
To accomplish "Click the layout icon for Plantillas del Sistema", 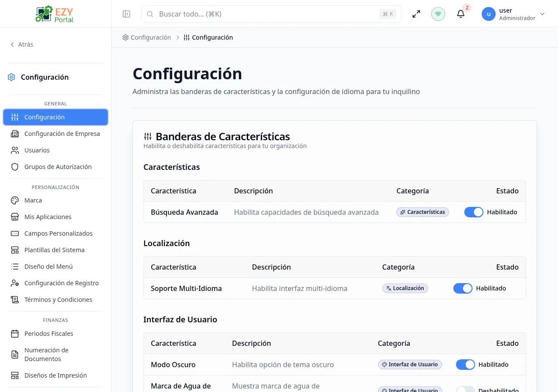I will point(15,250).
